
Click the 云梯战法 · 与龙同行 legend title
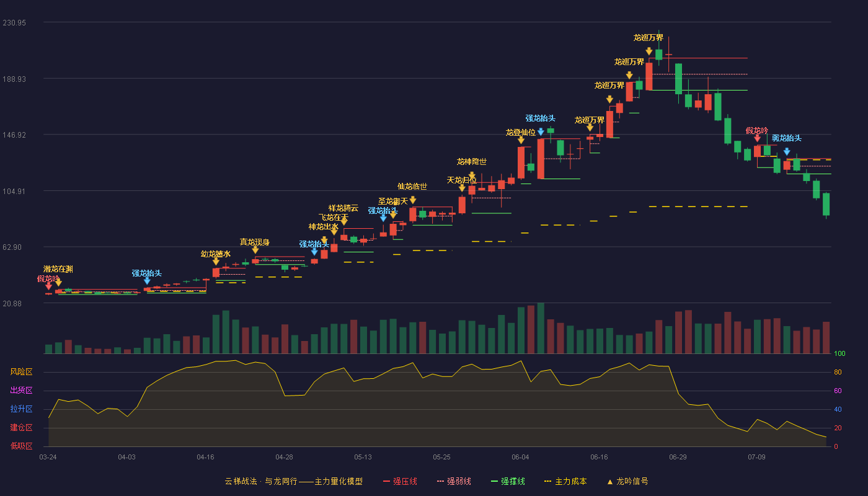[x=293, y=481]
